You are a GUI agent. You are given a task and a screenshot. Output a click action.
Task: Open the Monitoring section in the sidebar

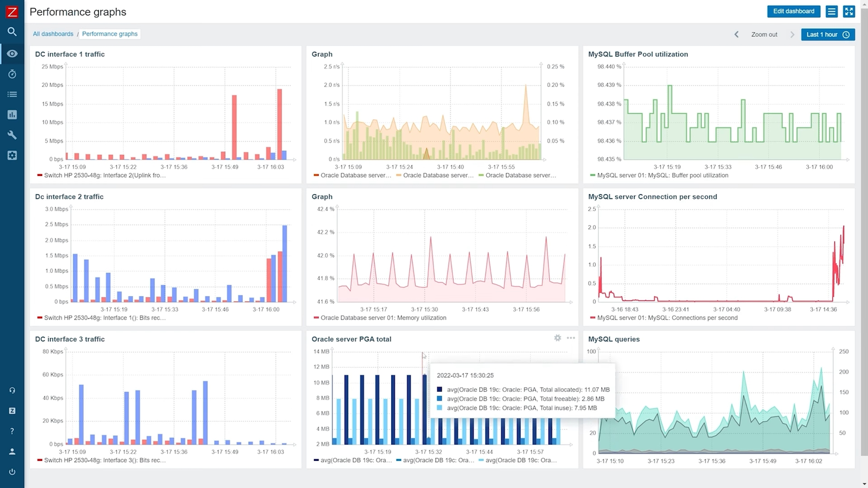pos(12,53)
